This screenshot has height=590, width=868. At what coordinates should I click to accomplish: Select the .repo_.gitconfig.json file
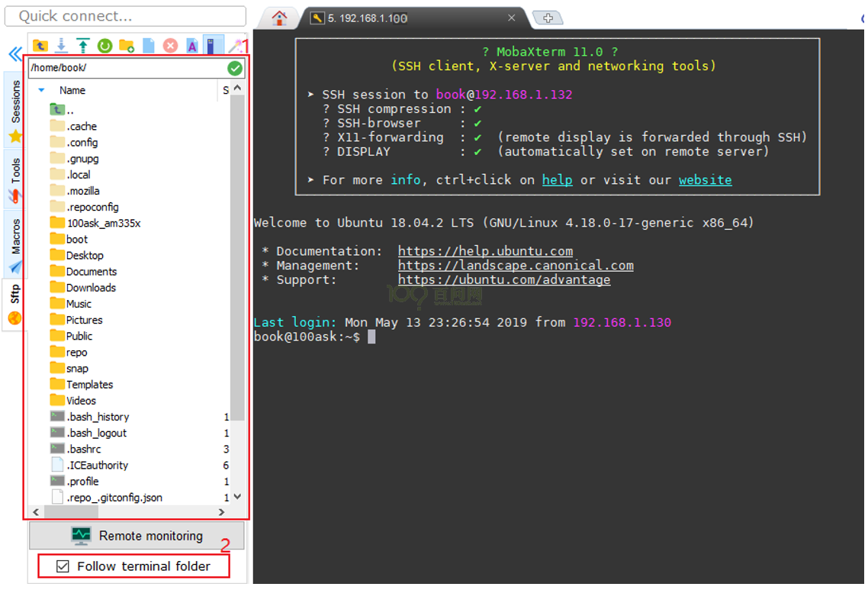click(106, 497)
